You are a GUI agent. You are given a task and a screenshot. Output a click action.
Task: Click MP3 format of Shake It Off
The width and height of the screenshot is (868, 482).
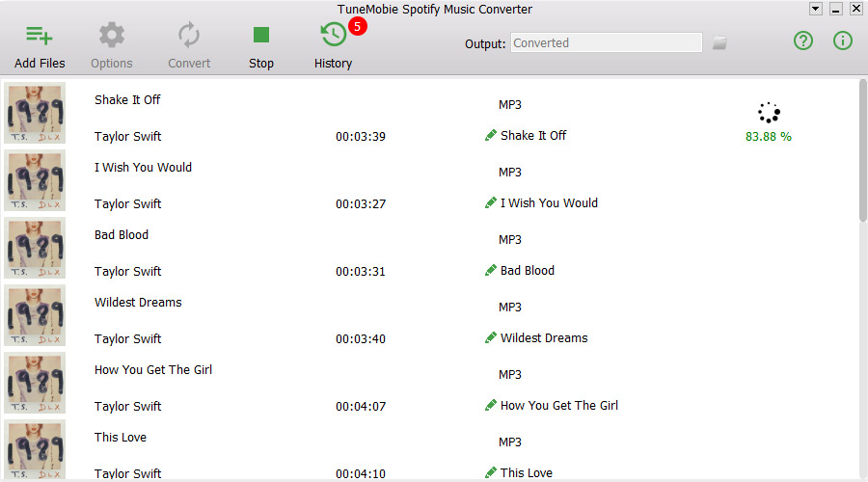pos(510,104)
